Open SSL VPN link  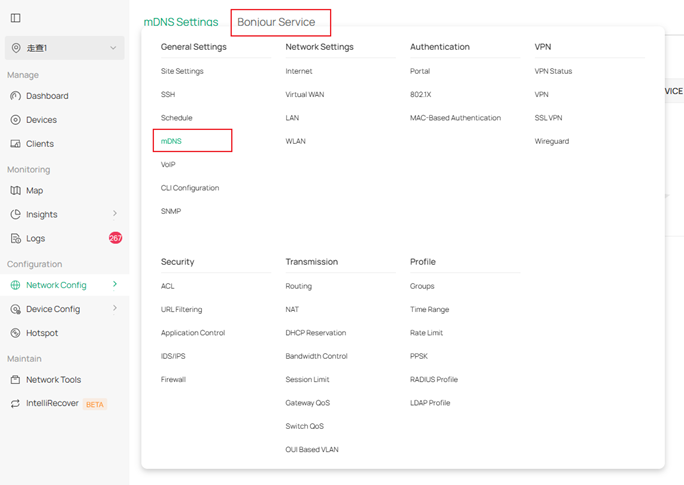[548, 118]
